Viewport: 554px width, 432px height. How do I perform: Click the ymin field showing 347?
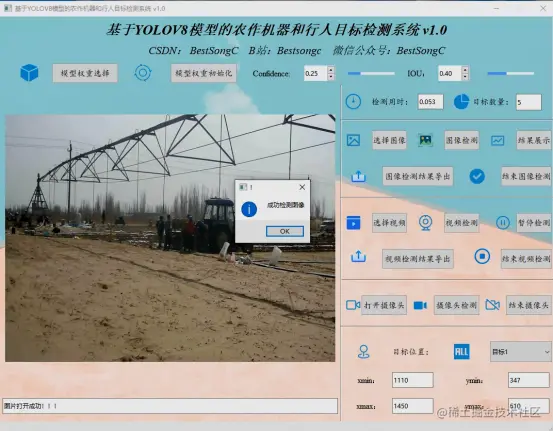coord(529,380)
